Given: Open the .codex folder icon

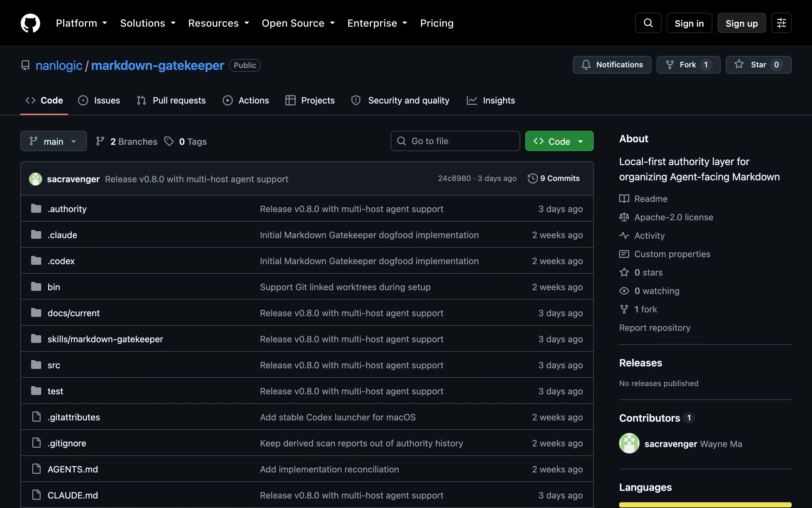Looking at the screenshot, I should point(36,261).
